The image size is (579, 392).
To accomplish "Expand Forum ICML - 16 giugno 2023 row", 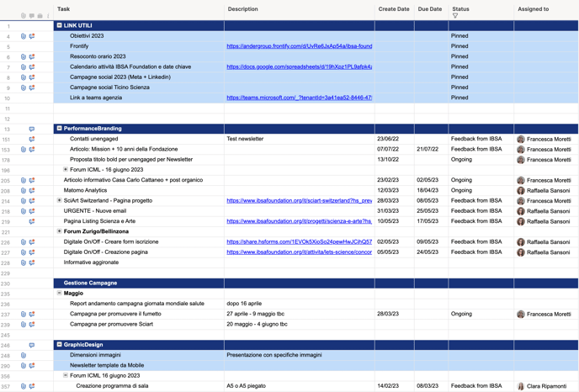I will point(66,169).
